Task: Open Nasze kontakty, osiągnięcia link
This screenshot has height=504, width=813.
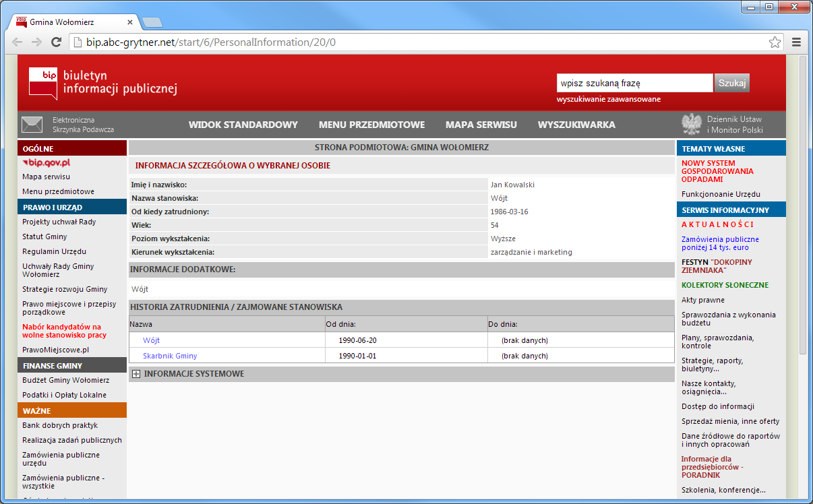Action: (709, 387)
